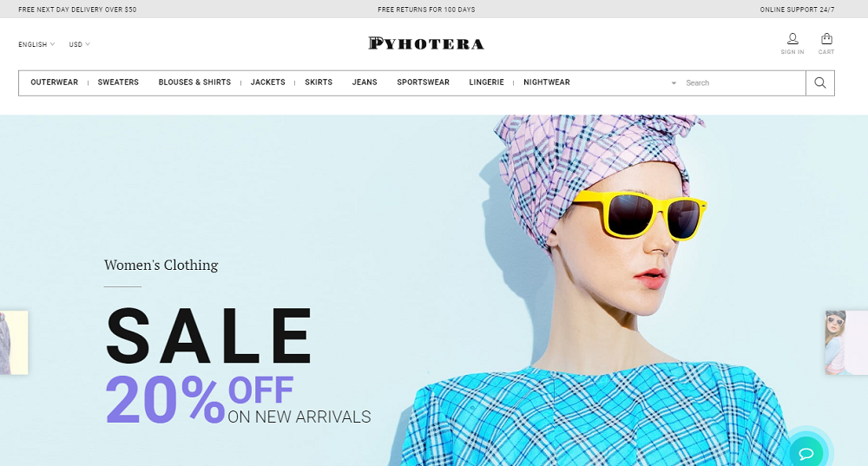The width and height of the screenshot is (868, 466).
Task: Go to Lingerie category
Action: tap(487, 82)
